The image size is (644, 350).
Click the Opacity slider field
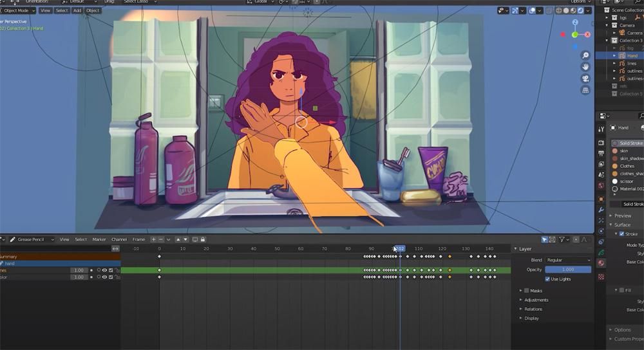568,270
